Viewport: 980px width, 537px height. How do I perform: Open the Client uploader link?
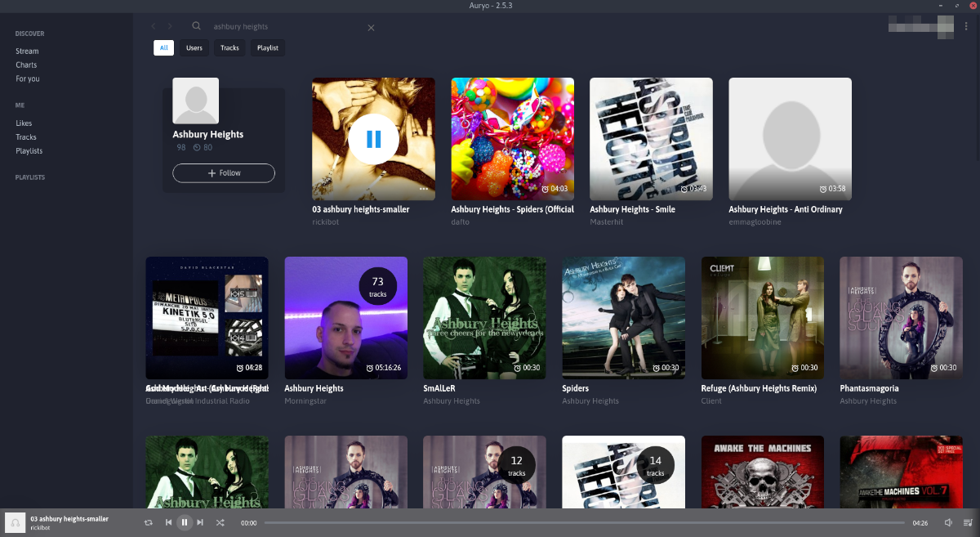pos(710,401)
